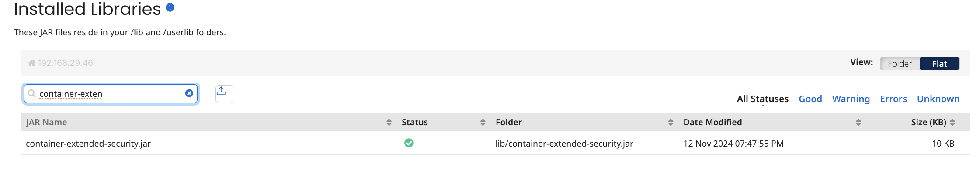
Task: Sort by JAR Name column arrows
Action: (x=389, y=123)
